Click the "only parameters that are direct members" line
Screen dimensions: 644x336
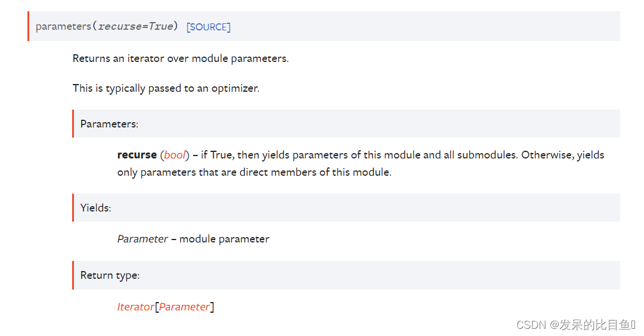click(254, 172)
